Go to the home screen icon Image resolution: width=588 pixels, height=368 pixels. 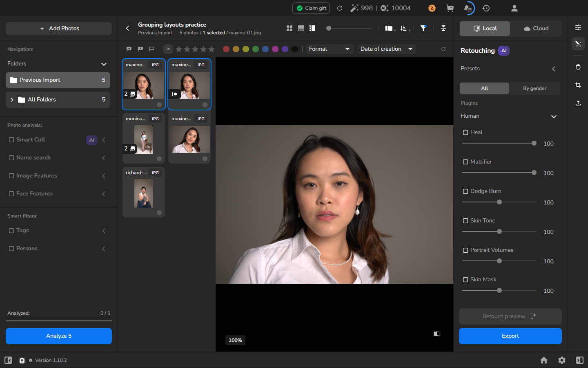(544, 360)
